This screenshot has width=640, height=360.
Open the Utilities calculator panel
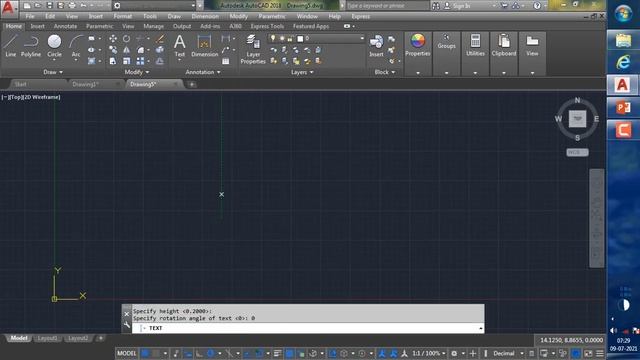pos(475,45)
